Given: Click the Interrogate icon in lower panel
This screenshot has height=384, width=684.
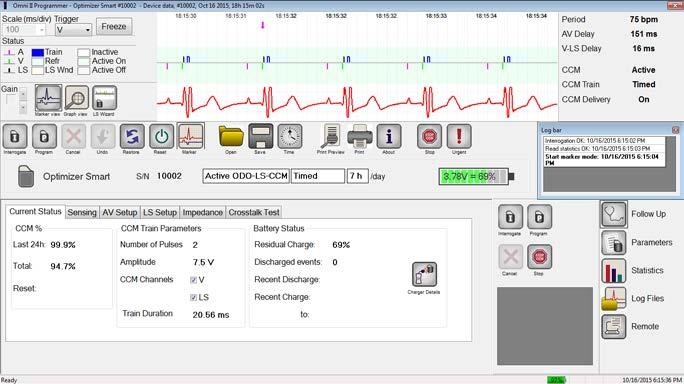Looking at the screenshot, I should tap(510, 217).
